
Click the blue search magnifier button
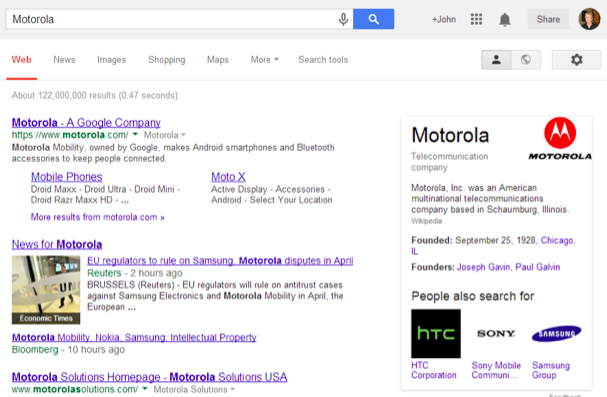click(x=374, y=19)
